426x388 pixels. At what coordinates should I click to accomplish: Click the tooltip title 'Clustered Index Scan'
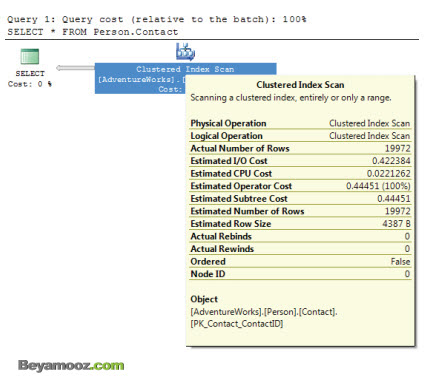[x=300, y=85]
